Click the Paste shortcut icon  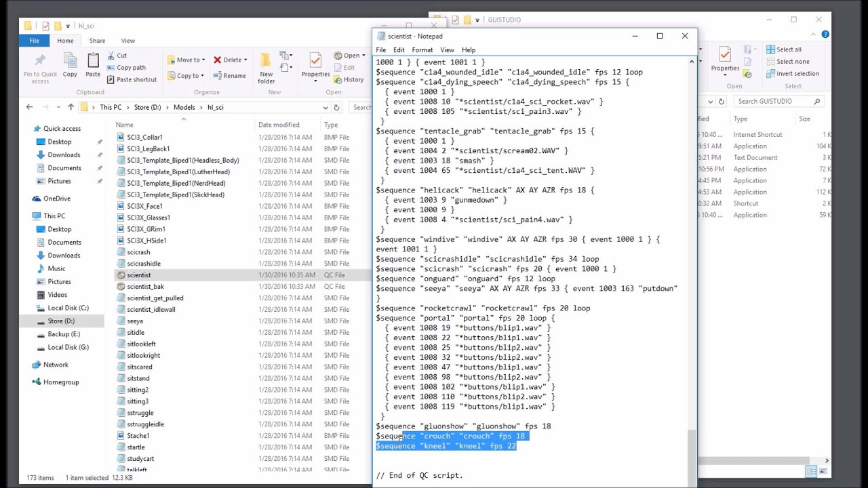coord(110,79)
